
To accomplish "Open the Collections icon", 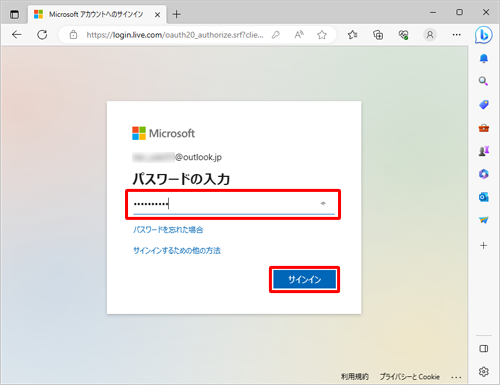I will point(378,35).
